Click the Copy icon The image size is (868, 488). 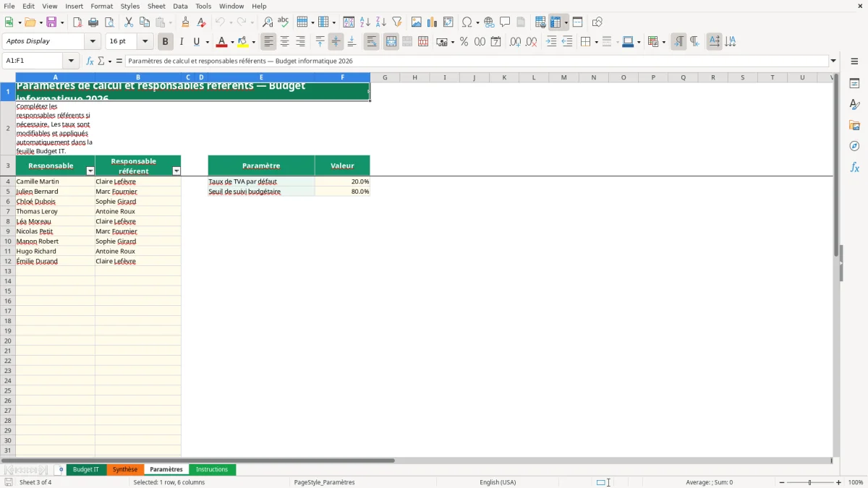click(145, 22)
